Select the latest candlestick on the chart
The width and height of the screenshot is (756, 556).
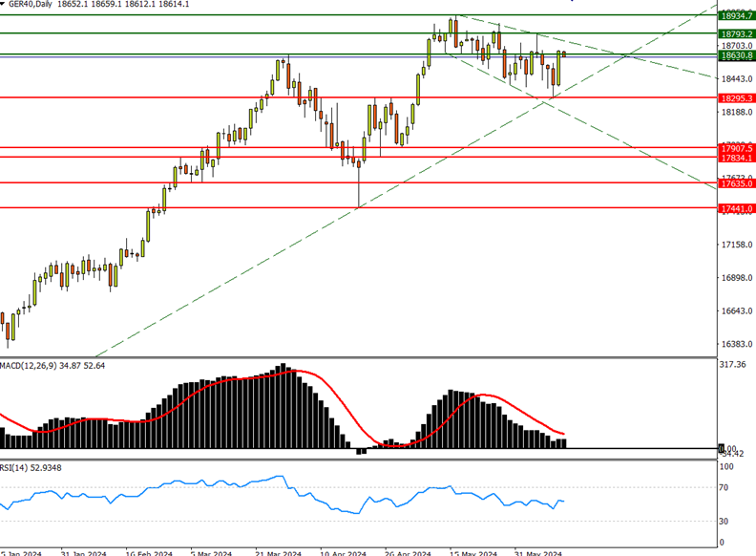tap(564, 53)
